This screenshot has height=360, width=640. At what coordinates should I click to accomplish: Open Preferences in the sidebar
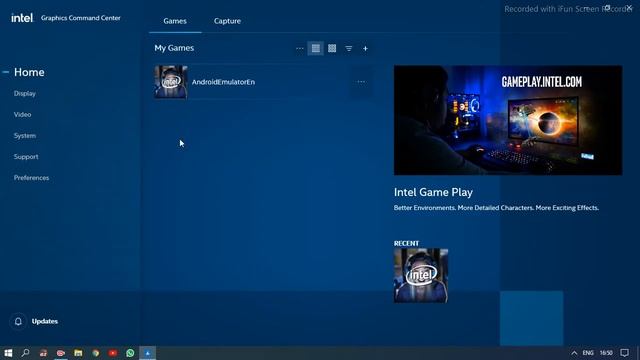click(31, 178)
